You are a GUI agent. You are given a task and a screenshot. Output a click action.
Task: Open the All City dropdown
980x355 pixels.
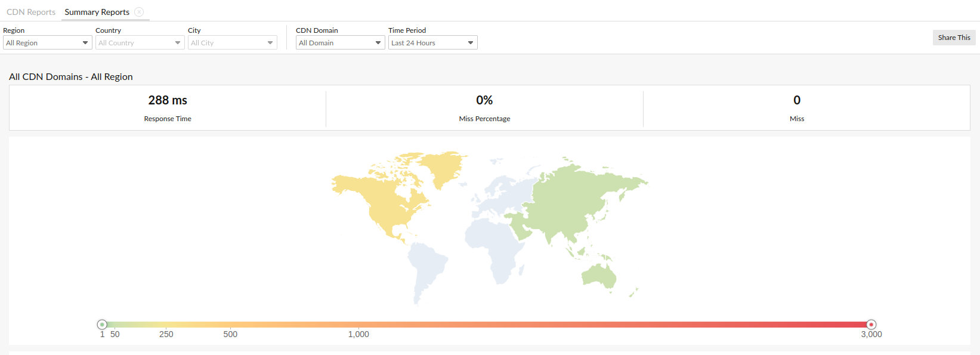click(232, 43)
